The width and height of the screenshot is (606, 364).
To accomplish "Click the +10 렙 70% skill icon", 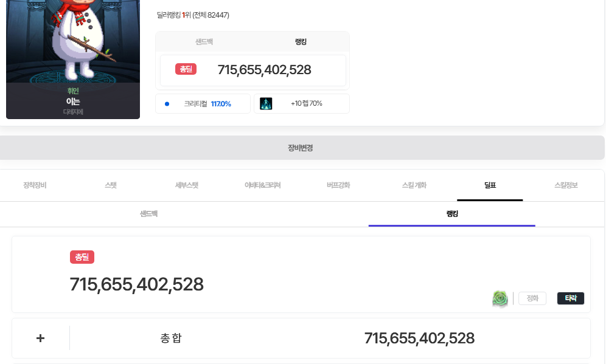I will 266,103.
